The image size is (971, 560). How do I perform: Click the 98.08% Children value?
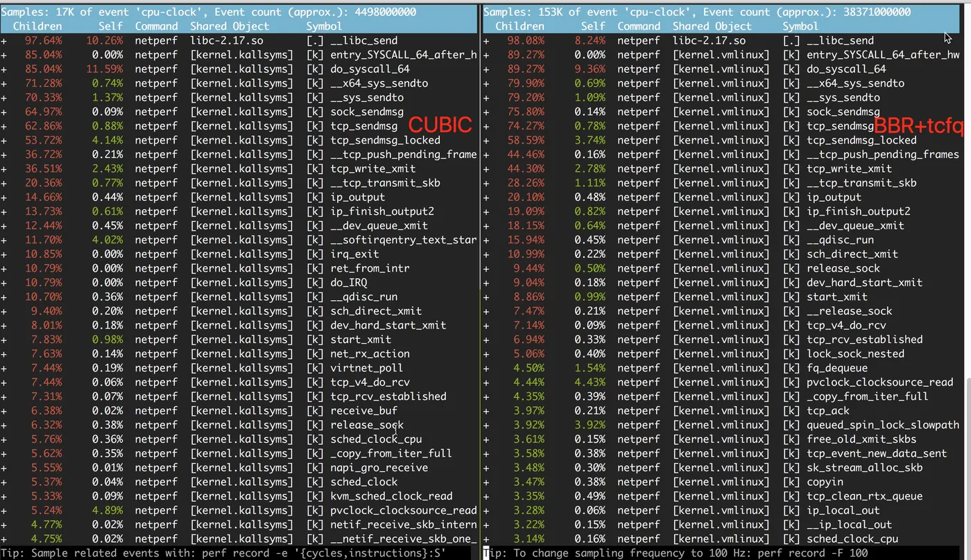point(526,41)
